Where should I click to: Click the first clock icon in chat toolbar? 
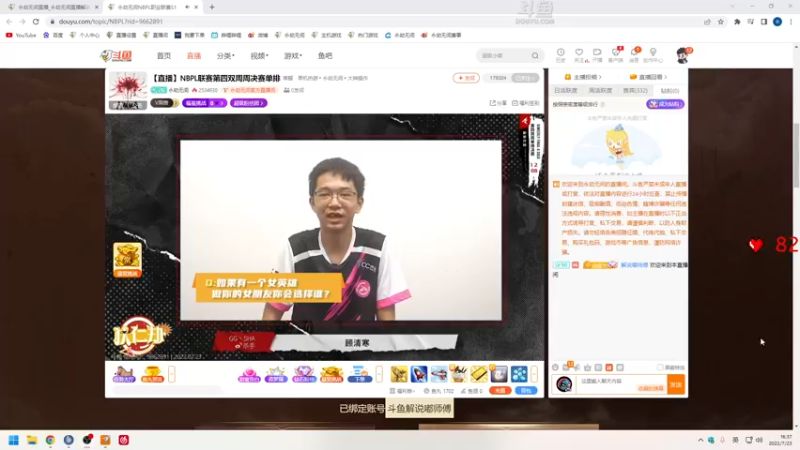(x=555, y=367)
